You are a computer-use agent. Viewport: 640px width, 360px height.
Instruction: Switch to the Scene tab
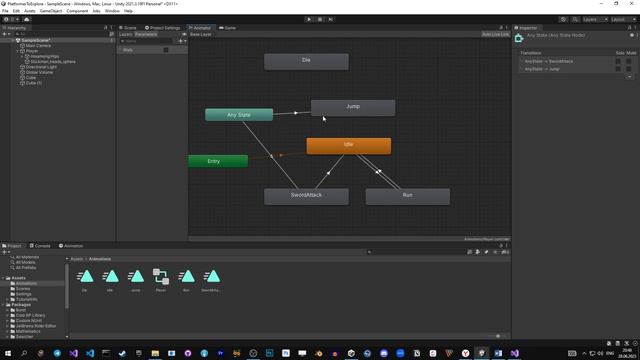[x=128, y=28]
